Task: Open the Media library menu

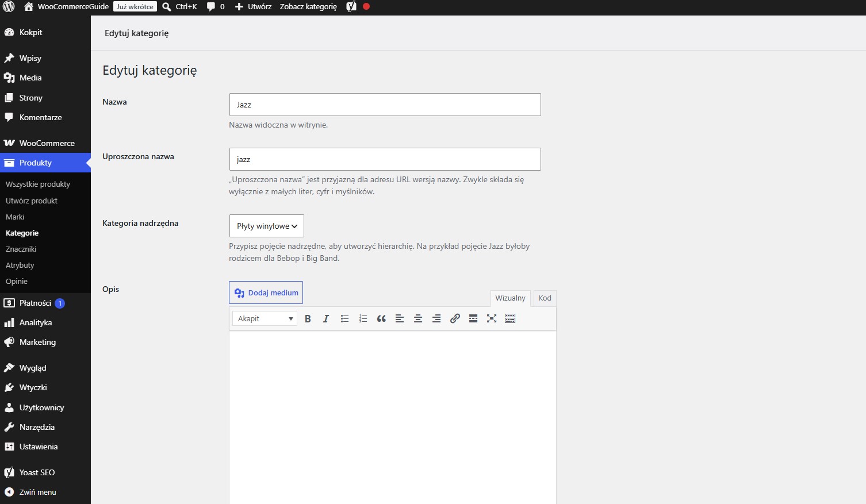Action: (x=45, y=78)
